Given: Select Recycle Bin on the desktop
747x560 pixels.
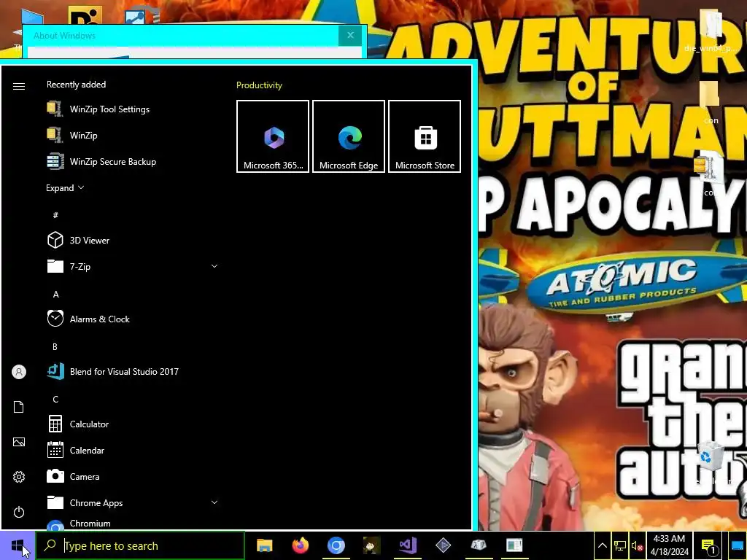Looking at the screenshot, I should [x=711, y=463].
